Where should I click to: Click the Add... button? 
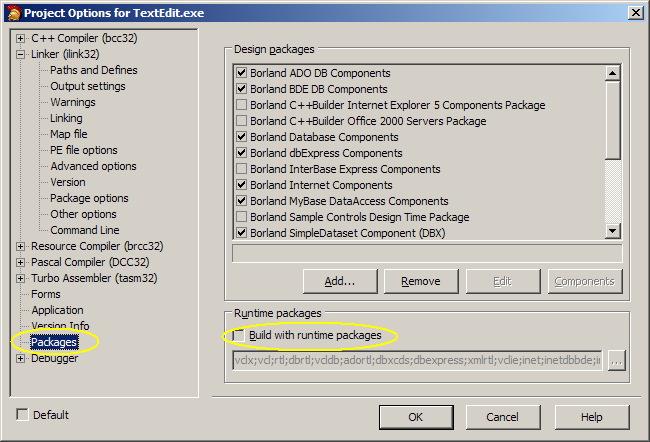tap(340, 281)
